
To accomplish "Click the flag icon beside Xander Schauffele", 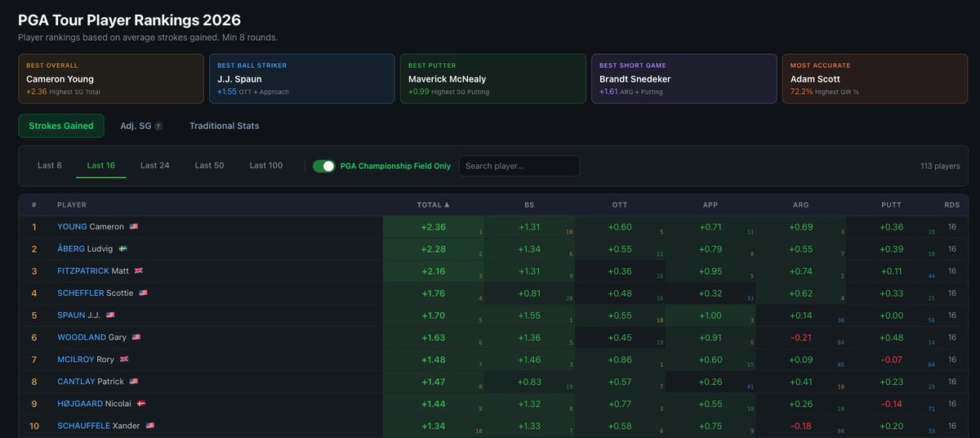I will tap(149, 426).
